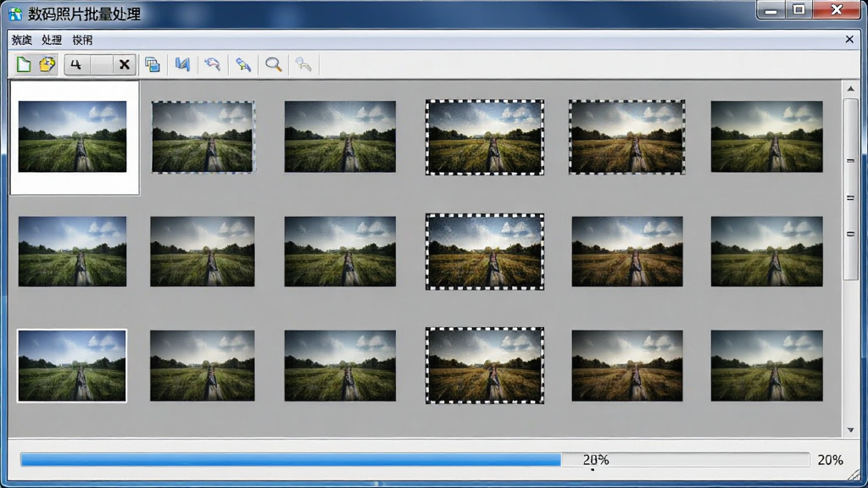Click the scrollbar down arrow

pos(851,430)
